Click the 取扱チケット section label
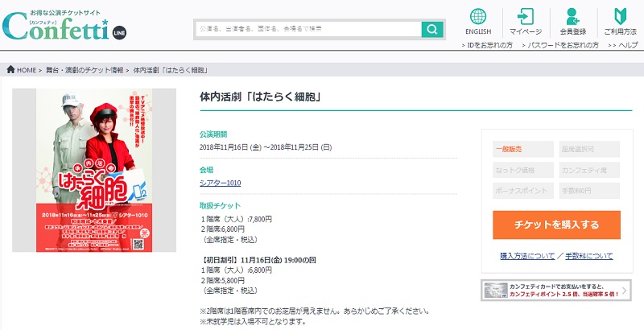 click(x=220, y=205)
